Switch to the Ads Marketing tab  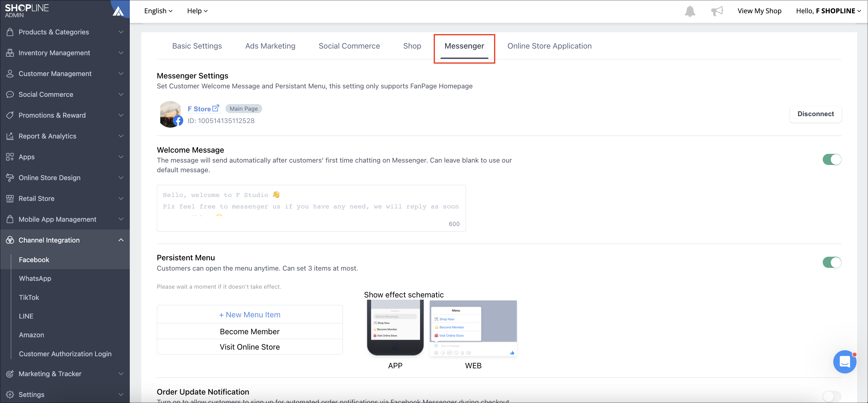270,46
